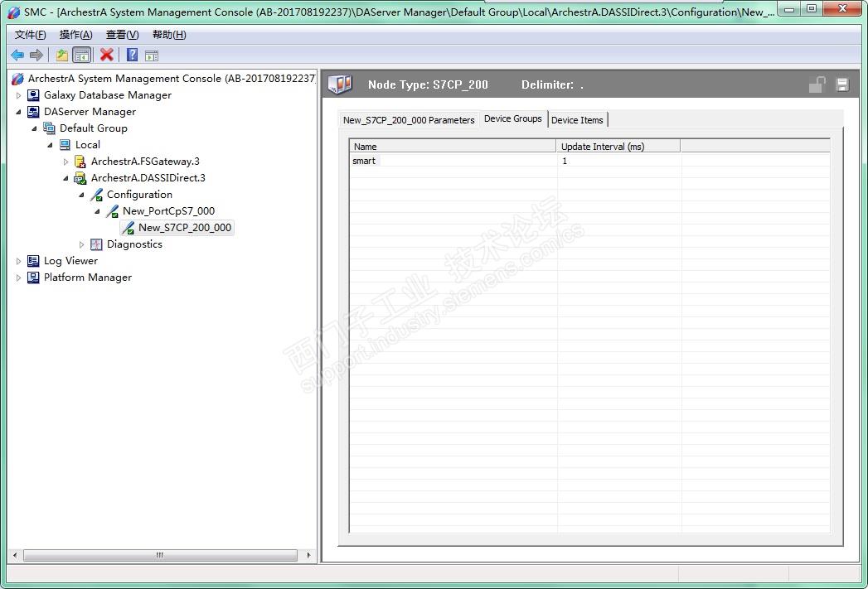The image size is (868, 589).
Task: Select Galaxy Database Manager label
Action: tap(108, 95)
